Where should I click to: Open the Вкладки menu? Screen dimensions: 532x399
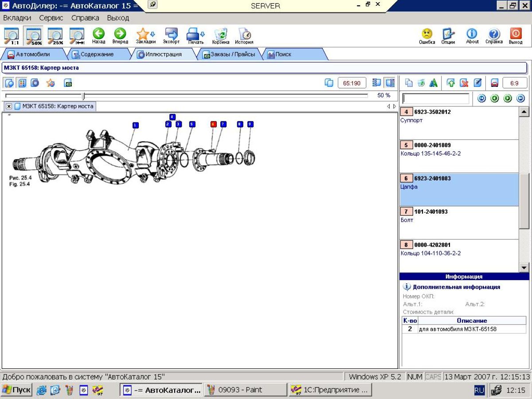(x=17, y=18)
